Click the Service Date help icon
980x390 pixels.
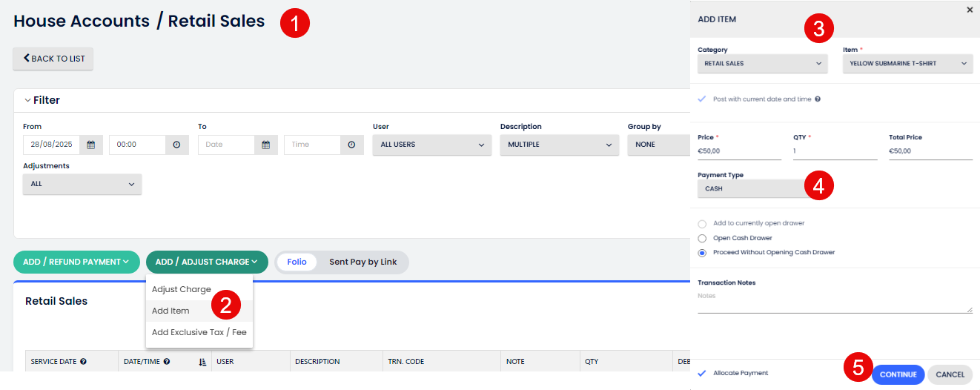point(84,362)
